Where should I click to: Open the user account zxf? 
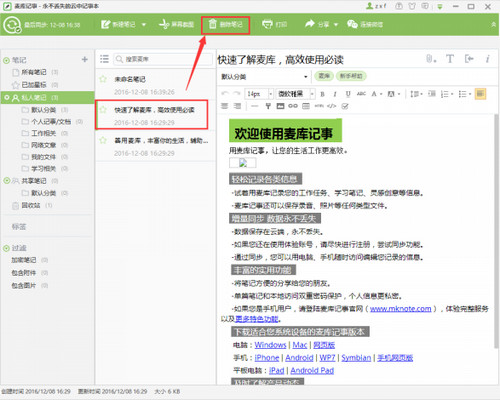376,6
